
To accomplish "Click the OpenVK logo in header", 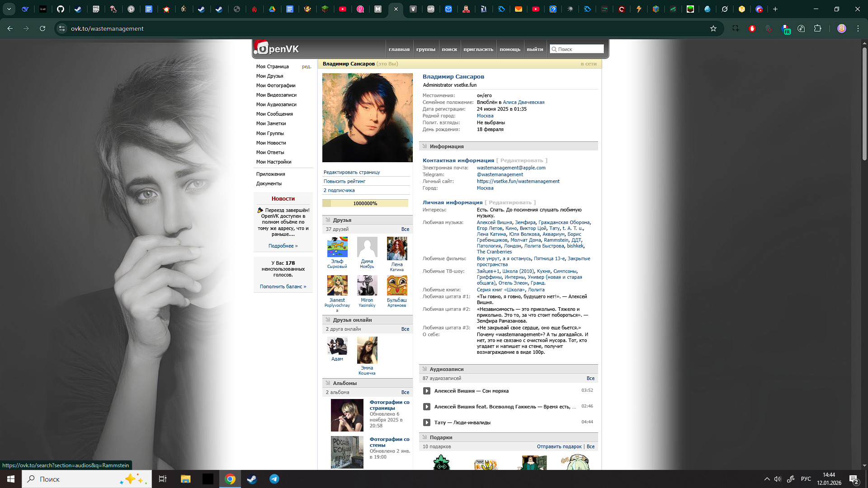I will 277,49.
